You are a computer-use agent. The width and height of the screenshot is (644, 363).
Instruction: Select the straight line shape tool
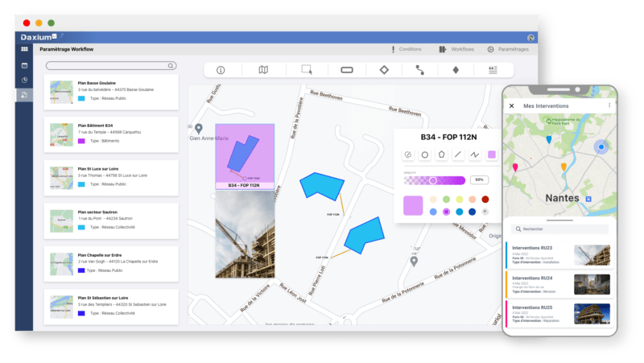point(458,155)
